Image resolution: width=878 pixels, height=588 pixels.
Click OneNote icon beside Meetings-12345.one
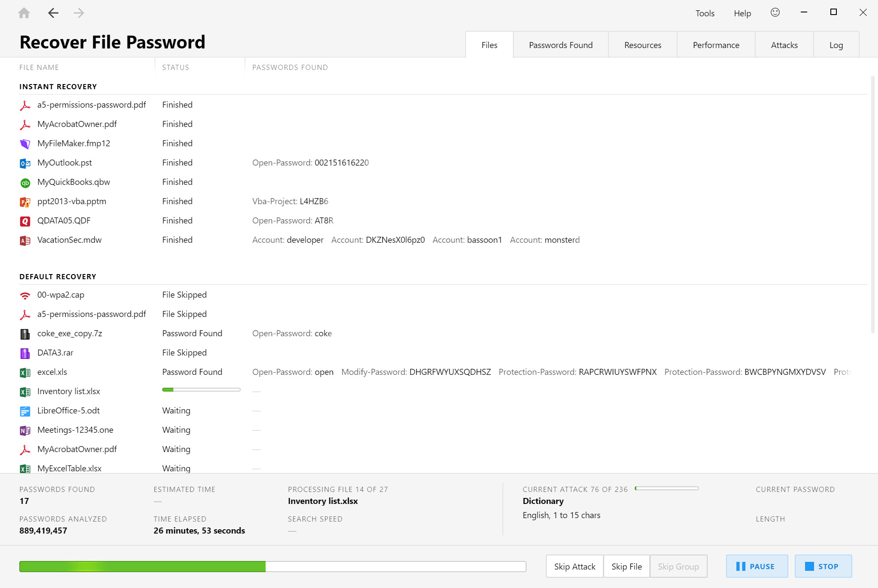pyautogui.click(x=25, y=430)
